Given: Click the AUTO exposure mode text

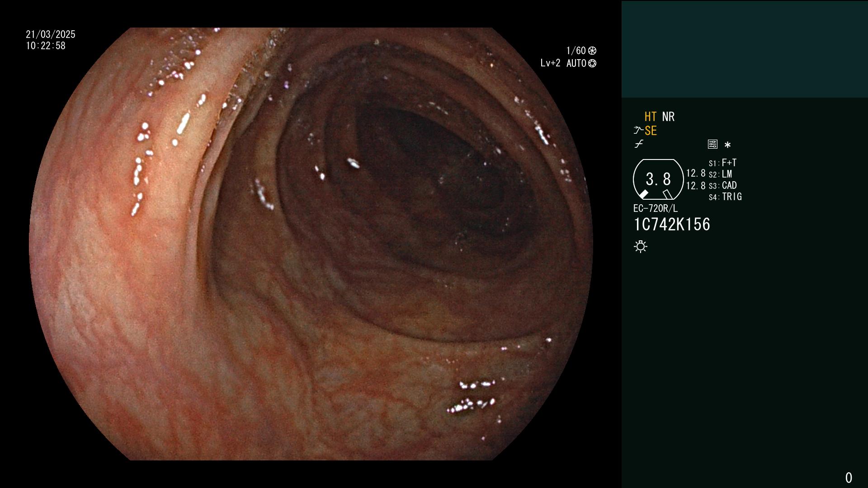Looking at the screenshot, I should pyautogui.click(x=576, y=63).
